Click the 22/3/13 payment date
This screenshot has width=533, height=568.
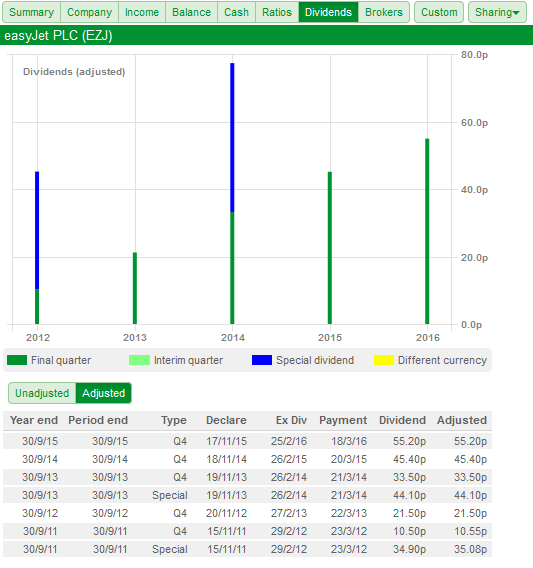click(349, 513)
